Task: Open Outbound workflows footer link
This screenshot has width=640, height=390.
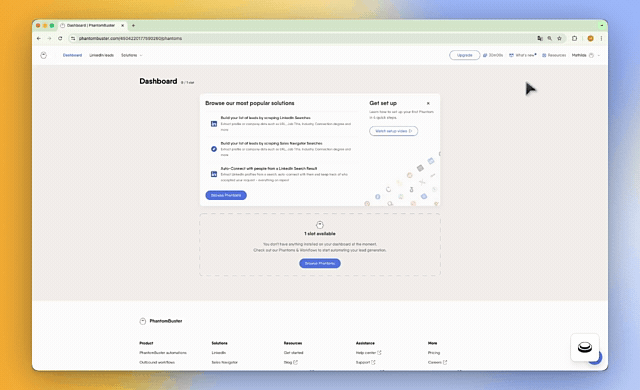Action: click(x=157, y=362)
